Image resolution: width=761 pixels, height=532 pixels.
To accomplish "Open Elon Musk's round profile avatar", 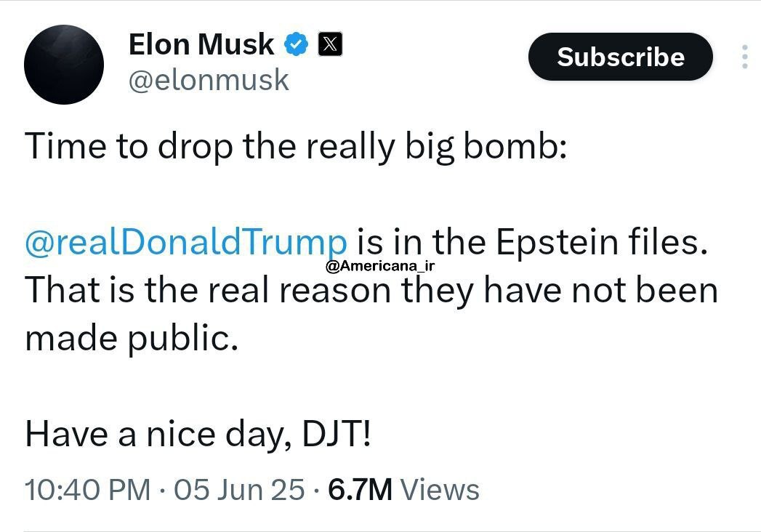I will tap(64, 65).
